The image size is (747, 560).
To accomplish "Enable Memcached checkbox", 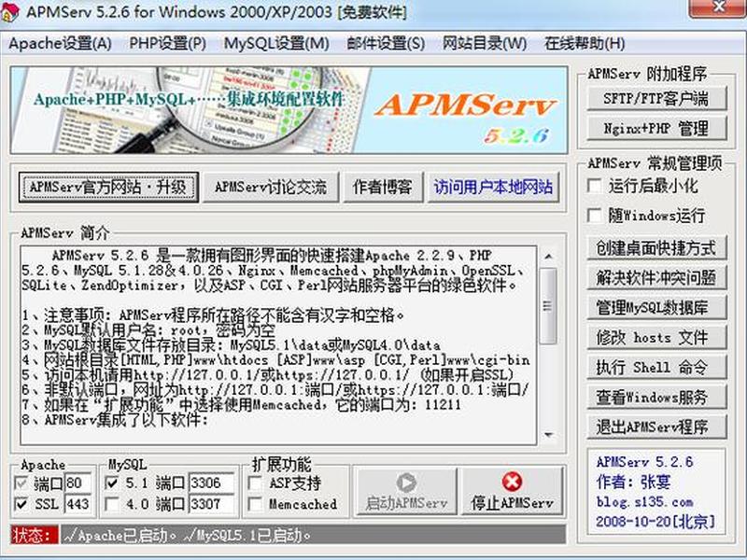I will click(x=256, y=504).
